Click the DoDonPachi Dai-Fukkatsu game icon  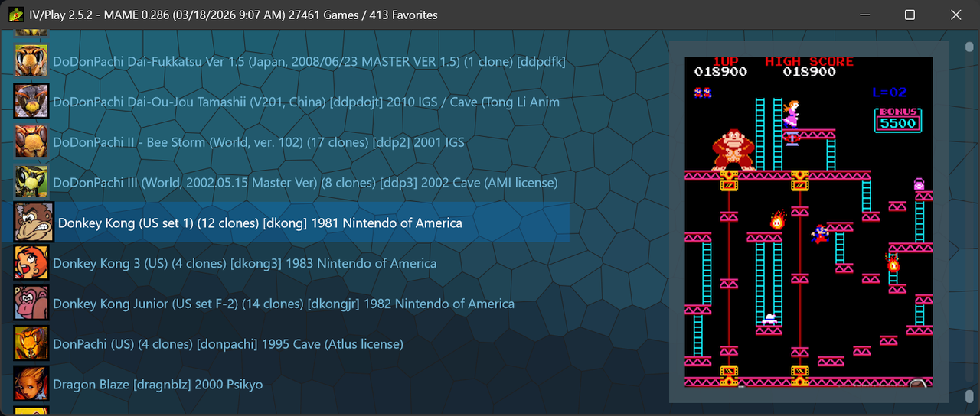coord(31,61)
